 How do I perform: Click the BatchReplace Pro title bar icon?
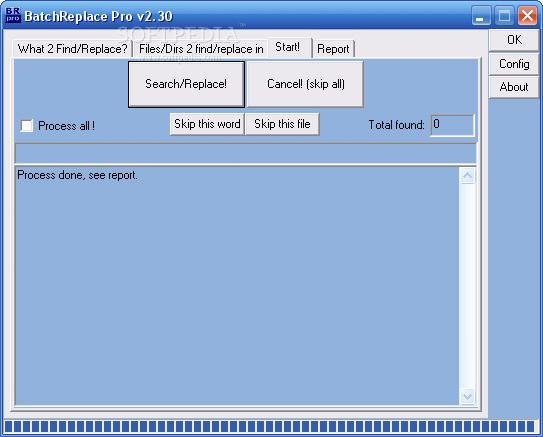coord(13,15)
